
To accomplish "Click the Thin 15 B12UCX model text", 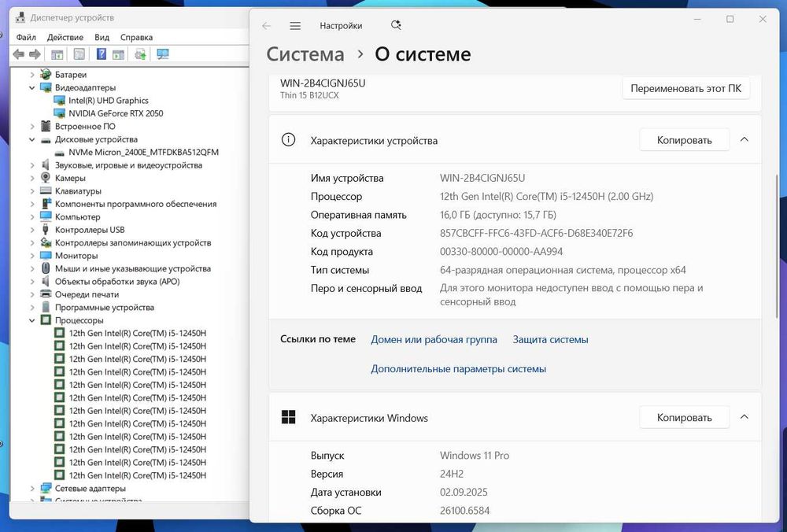I will click(x=309, y=95).
